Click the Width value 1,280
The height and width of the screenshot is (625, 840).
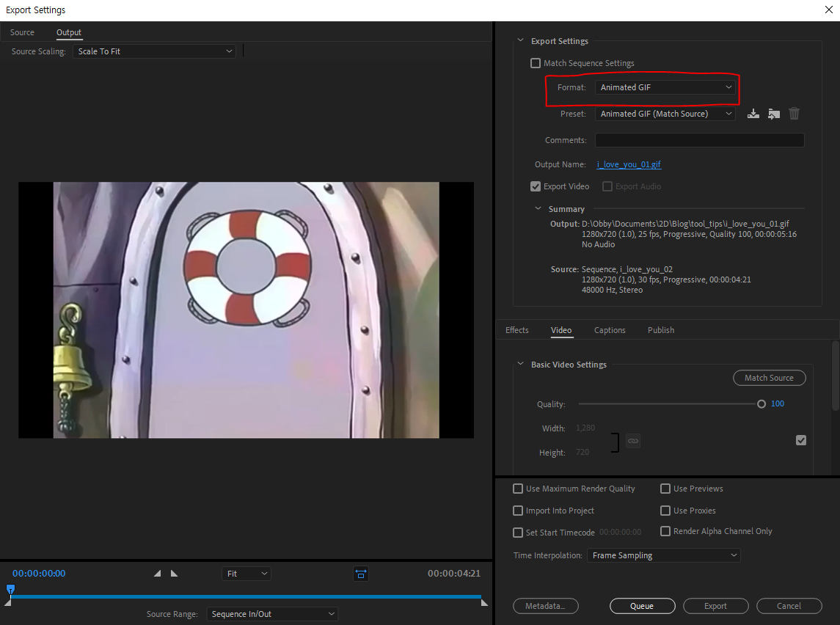pyautogui.click(x=585, y=428)
